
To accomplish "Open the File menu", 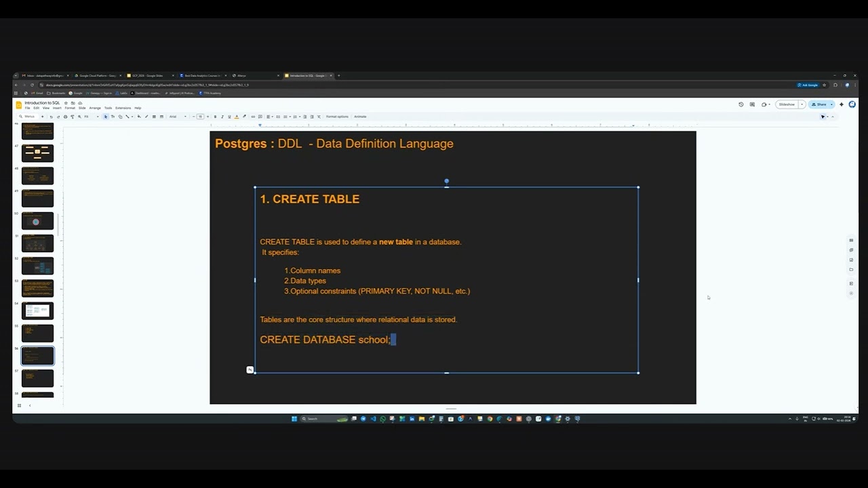I will [x=27, y=108].
